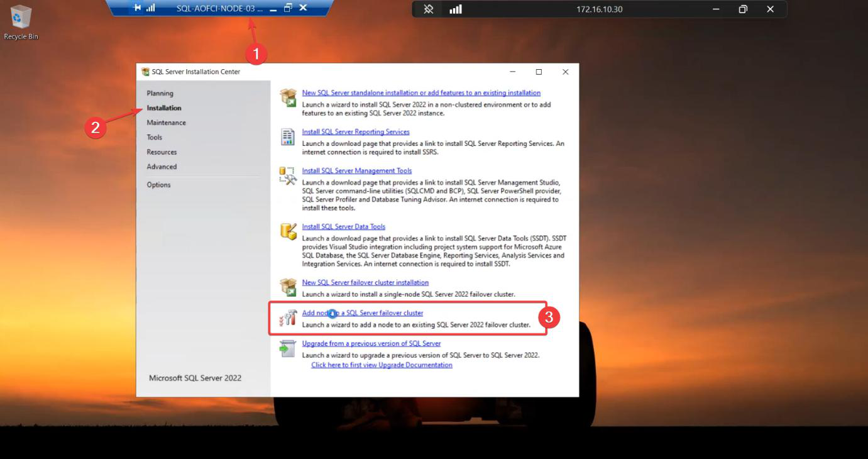Image resolution: width=868 pixels, height=459 pixels.
Task: Minimize the 172.16.10.30 remote session
Action: [716, 9]
